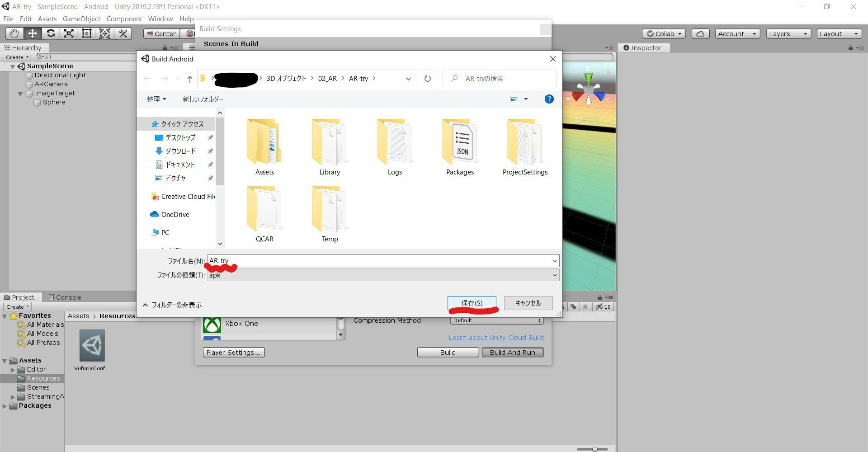The image size is (868, 452).
Task: Toggle the Hierarchy panel lock icon
Action: coord(165,48)
